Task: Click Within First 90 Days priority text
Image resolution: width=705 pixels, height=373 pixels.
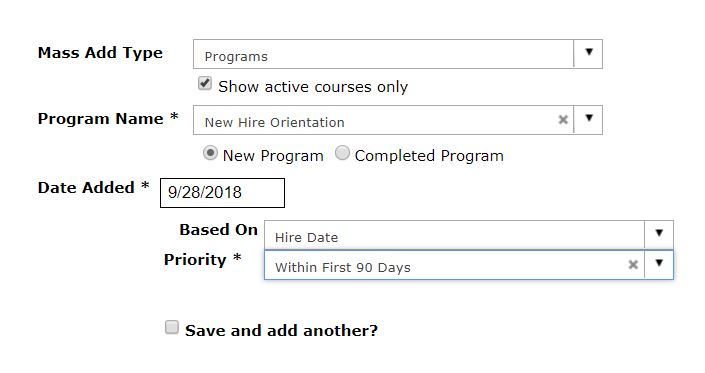Action: (x=343, y=267)
